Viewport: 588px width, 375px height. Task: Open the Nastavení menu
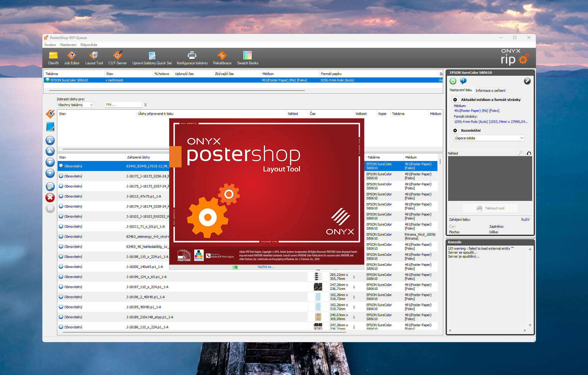[68, 45]
